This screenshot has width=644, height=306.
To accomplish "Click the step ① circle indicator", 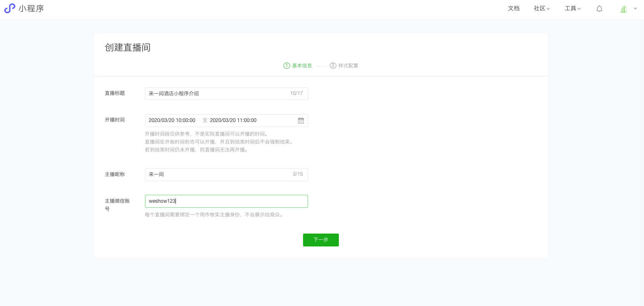I will (286, 65).
